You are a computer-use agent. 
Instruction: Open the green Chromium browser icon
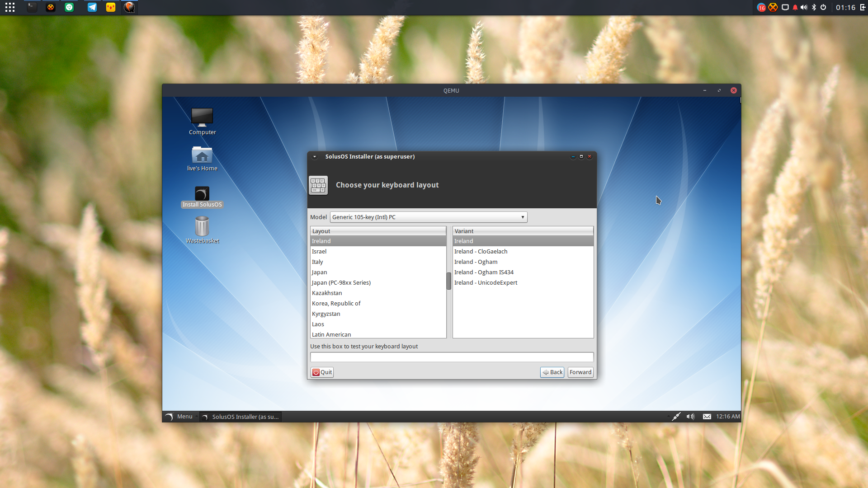coord(69,7)
